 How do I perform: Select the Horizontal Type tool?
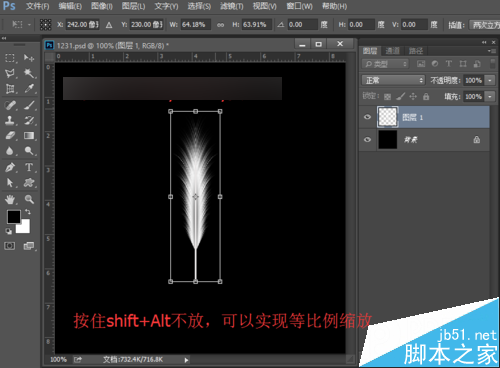pos(29,167)
